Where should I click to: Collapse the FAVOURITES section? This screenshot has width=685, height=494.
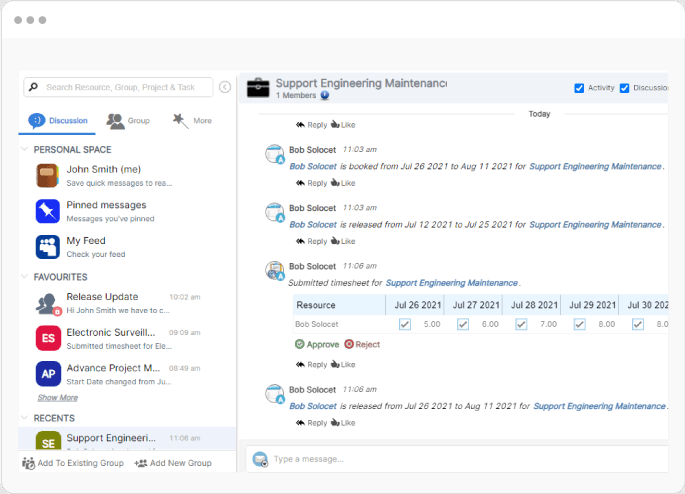click(x=24, y=276)
